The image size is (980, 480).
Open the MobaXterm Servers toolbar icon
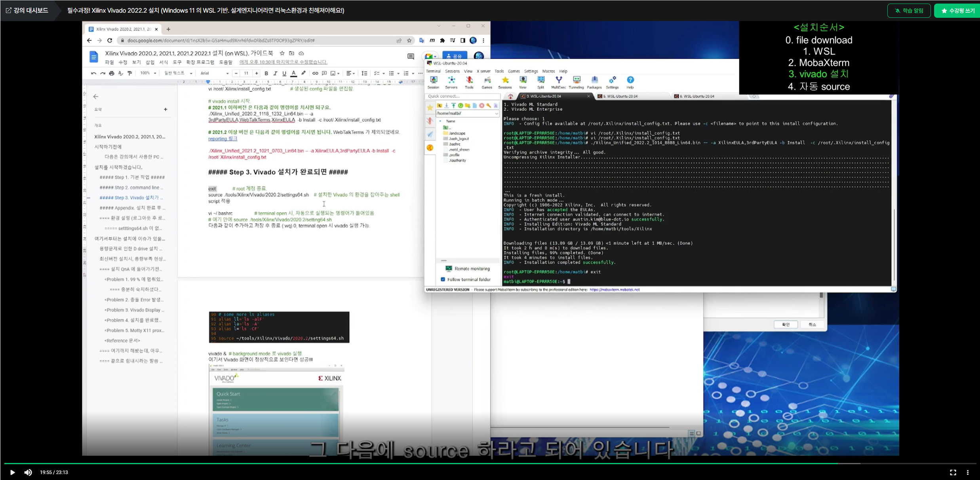click(451, 82)
